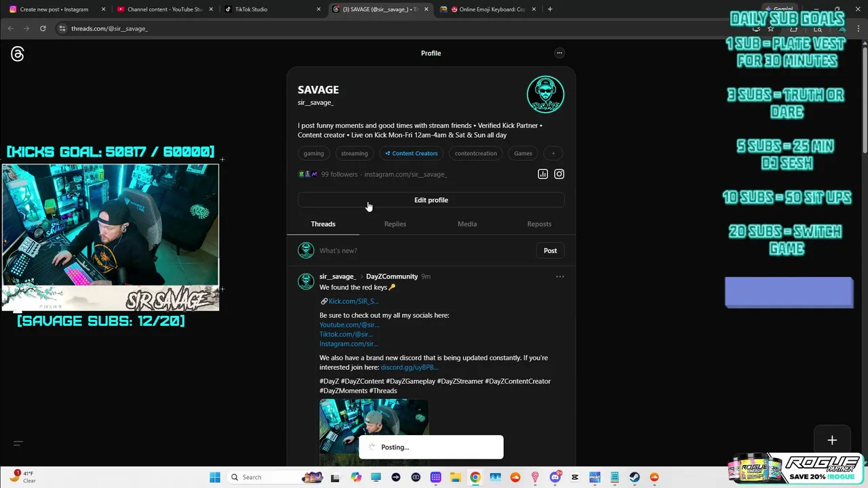868x488 pixels.
Task: Open Tiktok.com/@sir... link in post
Action: [x=346, y=335]
